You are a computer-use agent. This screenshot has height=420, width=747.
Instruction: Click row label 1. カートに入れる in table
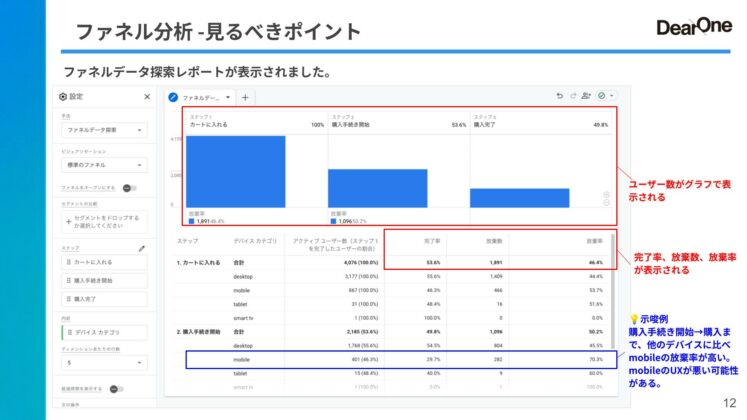tap(198, 263)
